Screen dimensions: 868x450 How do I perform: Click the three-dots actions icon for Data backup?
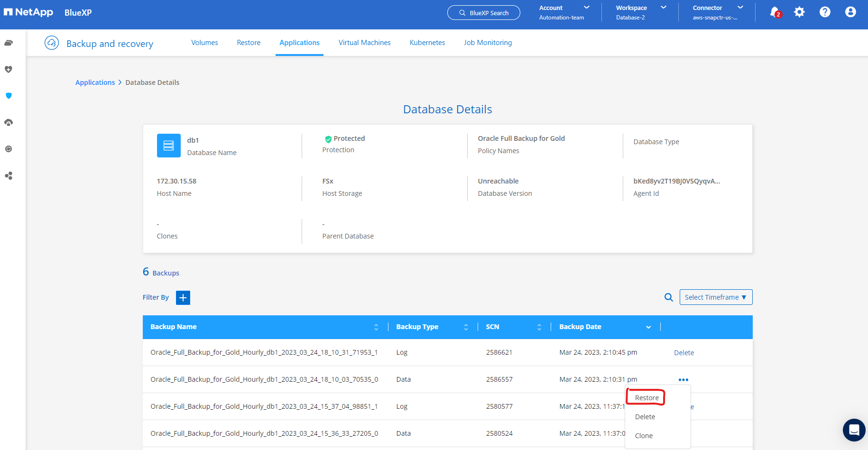[683, 380]
